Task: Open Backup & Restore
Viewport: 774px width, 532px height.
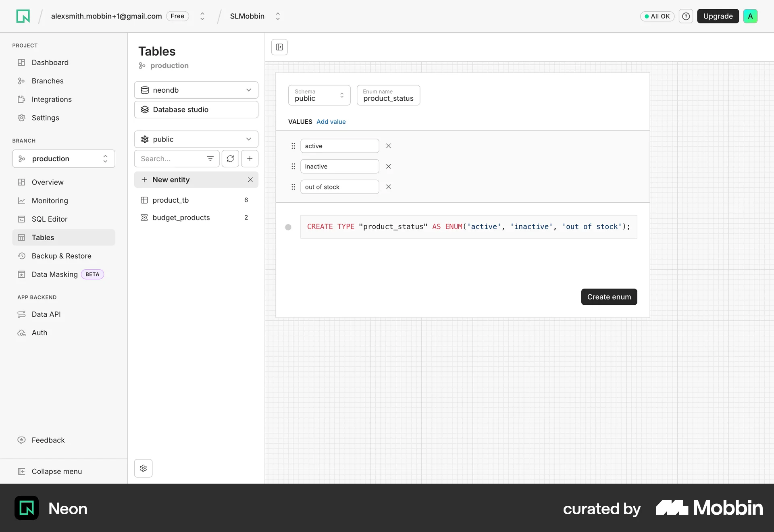Action: 64,256
